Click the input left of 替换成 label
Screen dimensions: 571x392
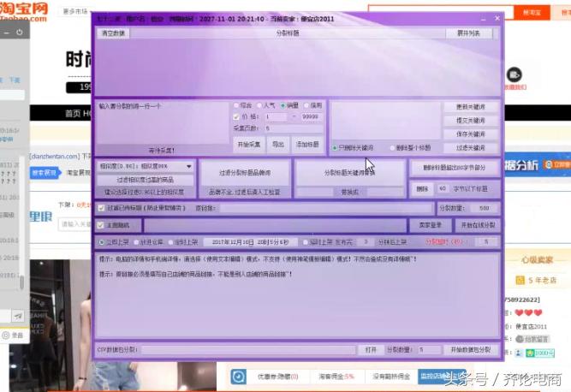click(315, 192)
